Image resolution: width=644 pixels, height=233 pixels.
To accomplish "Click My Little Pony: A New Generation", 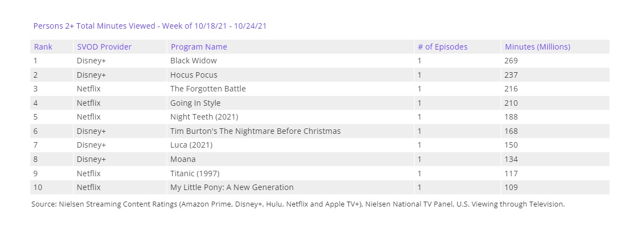I will coord(232,187).
